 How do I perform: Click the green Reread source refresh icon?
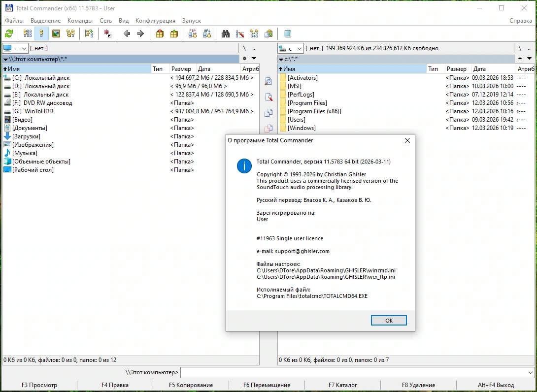9,33
